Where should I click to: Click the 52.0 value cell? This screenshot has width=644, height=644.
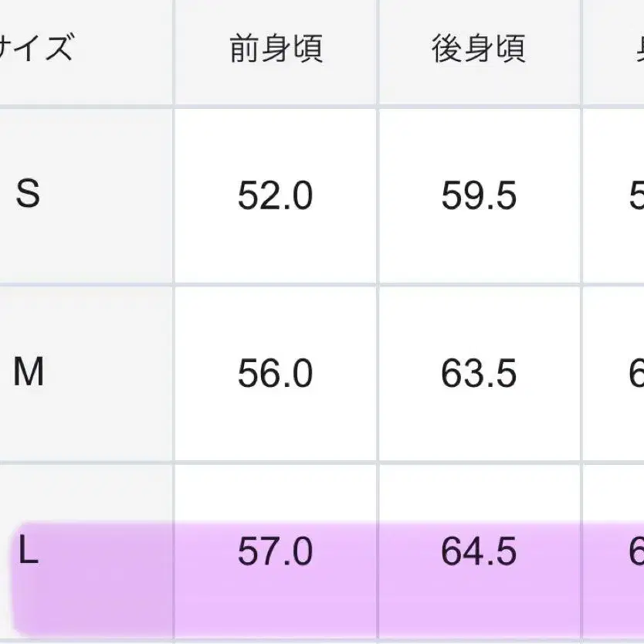(275, 196)
